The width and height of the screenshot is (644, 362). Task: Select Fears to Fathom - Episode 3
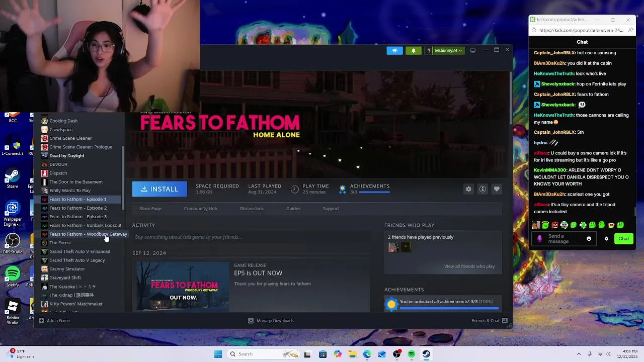(x=78, y=217)
